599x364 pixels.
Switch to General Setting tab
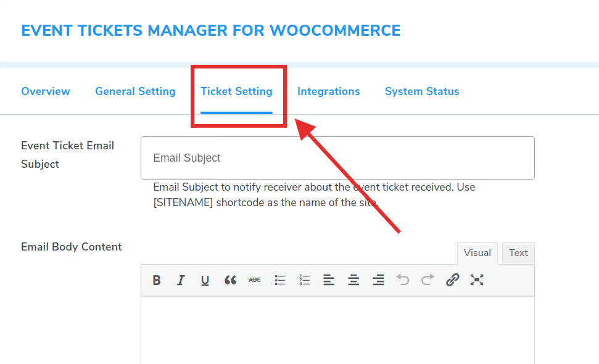coord(135,91)
